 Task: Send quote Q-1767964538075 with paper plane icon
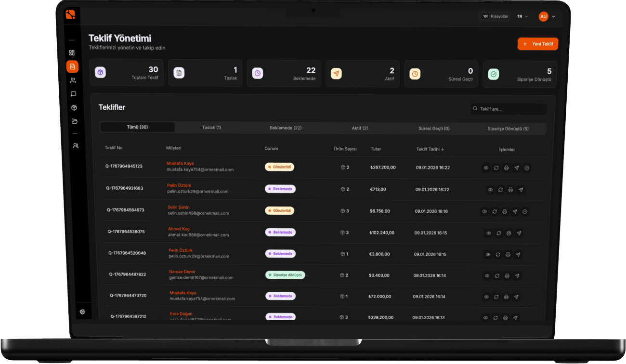[519, 233]
